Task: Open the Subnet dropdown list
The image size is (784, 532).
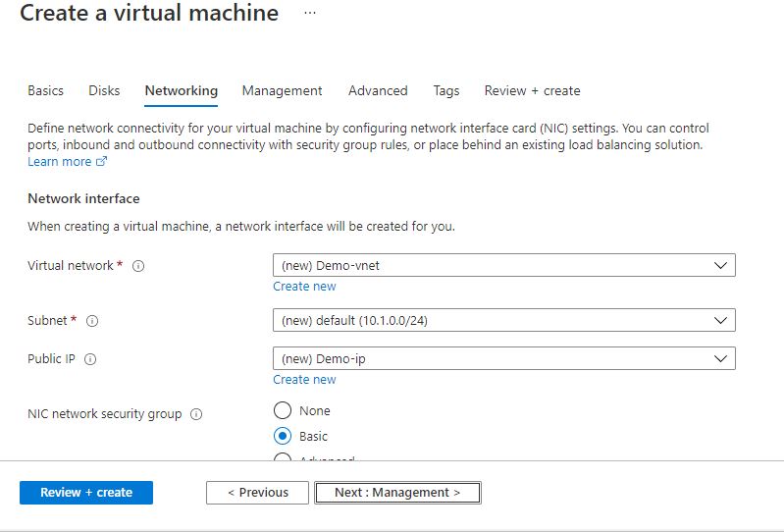Action: [x=503, y=320]
